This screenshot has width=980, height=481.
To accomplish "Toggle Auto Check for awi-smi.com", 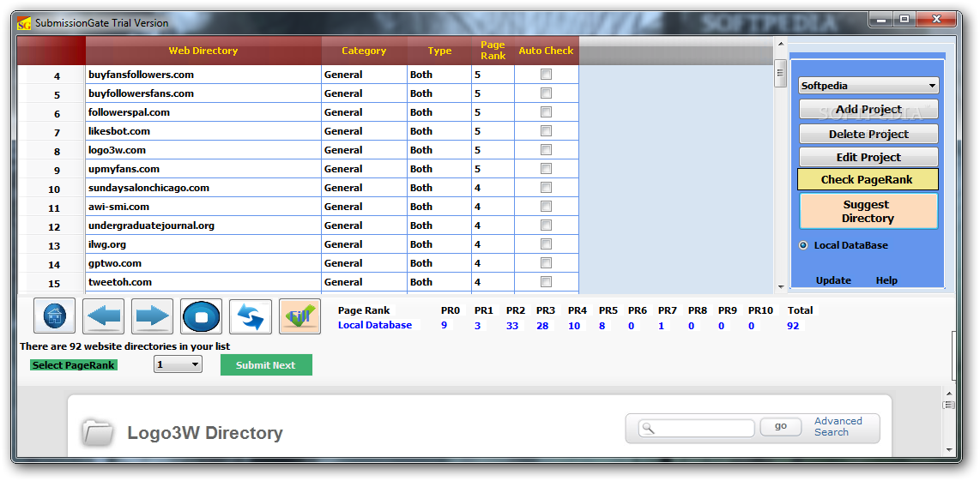I will pos(547,206).
